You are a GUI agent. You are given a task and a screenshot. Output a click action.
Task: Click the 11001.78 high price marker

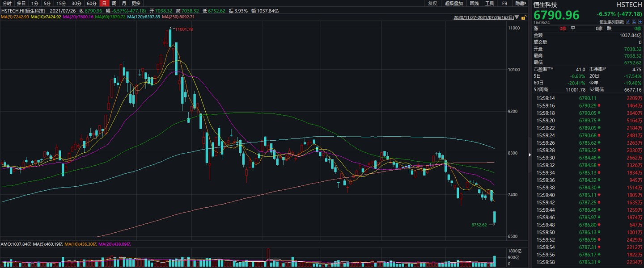coord(184,29)
